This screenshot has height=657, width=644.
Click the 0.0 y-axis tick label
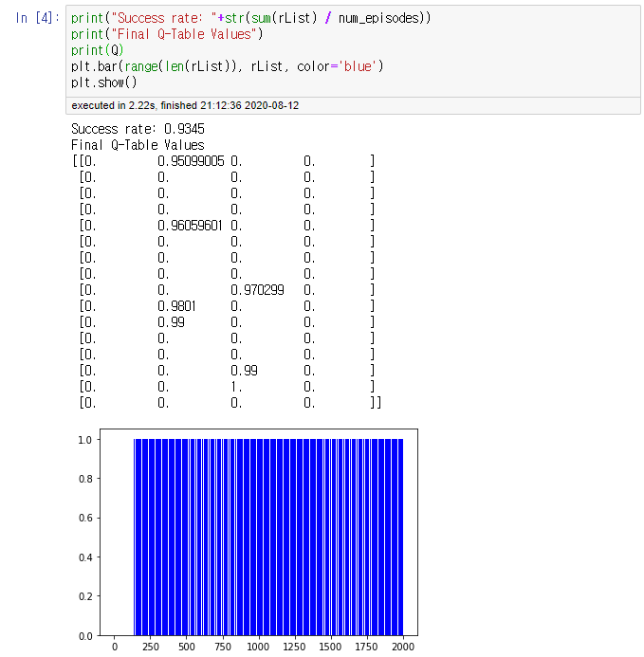tap(85, 636)
